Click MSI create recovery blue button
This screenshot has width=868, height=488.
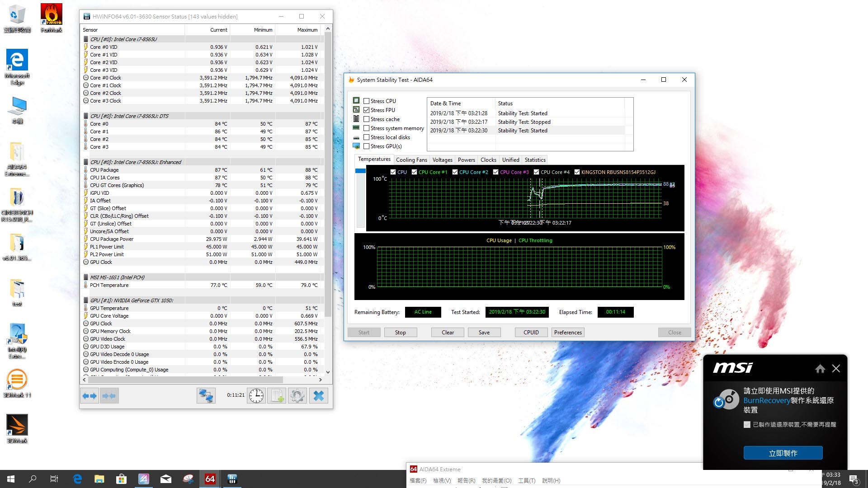point(783,453)
